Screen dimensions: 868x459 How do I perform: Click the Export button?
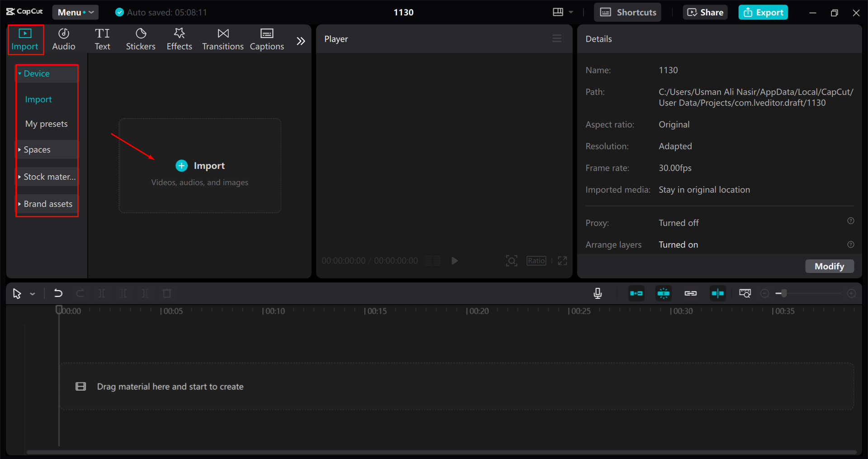(x=763, y=12)
